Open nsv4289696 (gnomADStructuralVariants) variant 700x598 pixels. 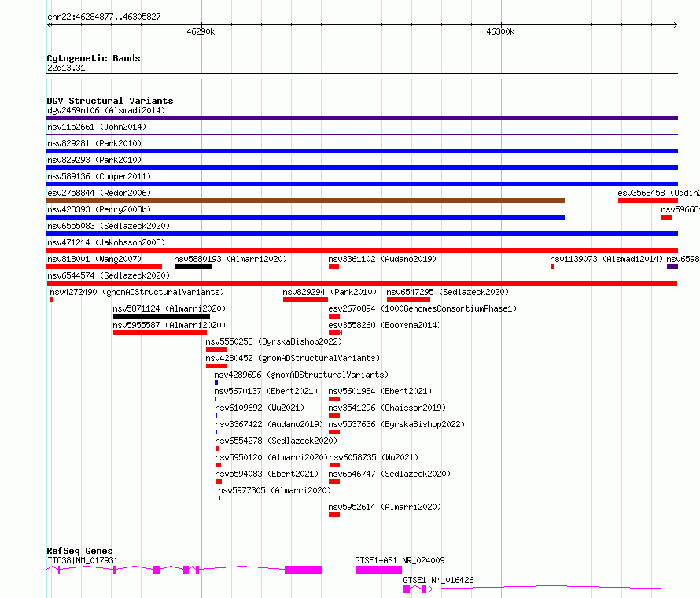[x=301, y=375]
